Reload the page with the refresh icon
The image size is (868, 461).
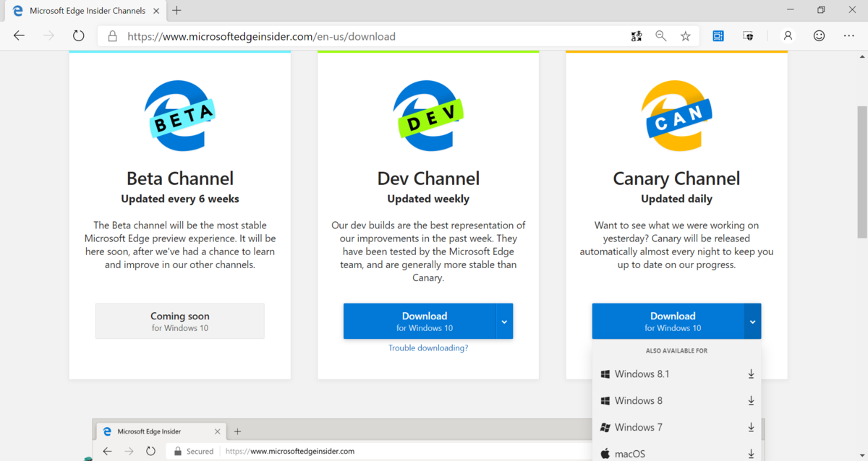pos(78,35)
